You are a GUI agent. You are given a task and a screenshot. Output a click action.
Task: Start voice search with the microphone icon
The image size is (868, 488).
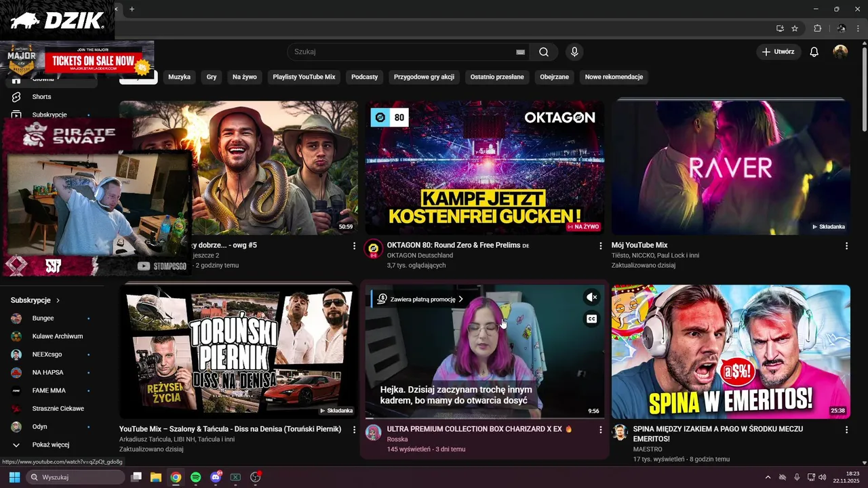(x=574, y=52)
